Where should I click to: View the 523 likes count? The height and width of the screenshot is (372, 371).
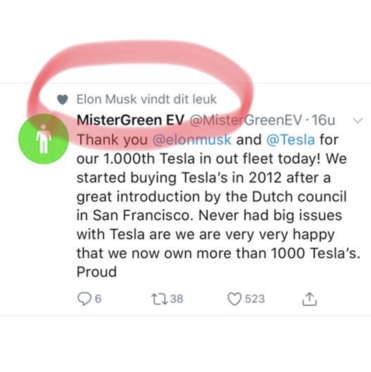pos(255,299)
